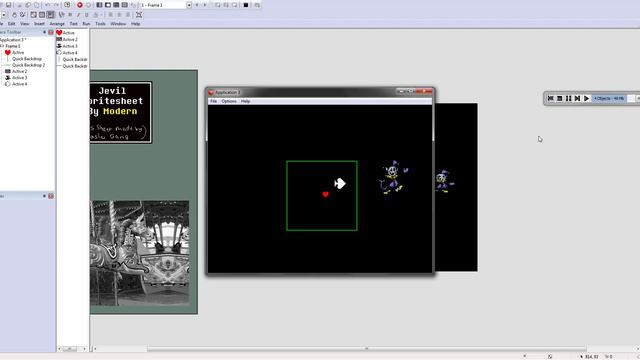640x360 pixels.
Task: Click heart Active in object list pane
Action: [65, 33]
